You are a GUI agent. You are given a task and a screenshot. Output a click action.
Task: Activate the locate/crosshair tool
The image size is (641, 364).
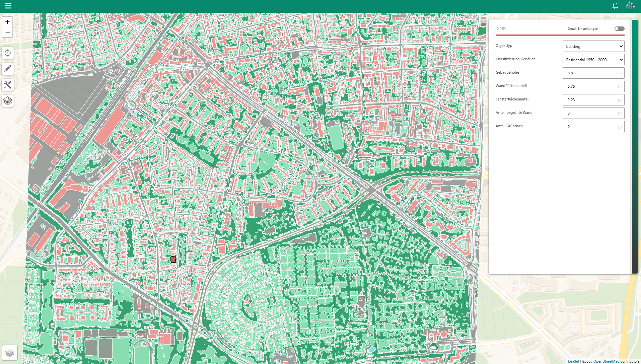pyautogui.click(x=8, y=53)
